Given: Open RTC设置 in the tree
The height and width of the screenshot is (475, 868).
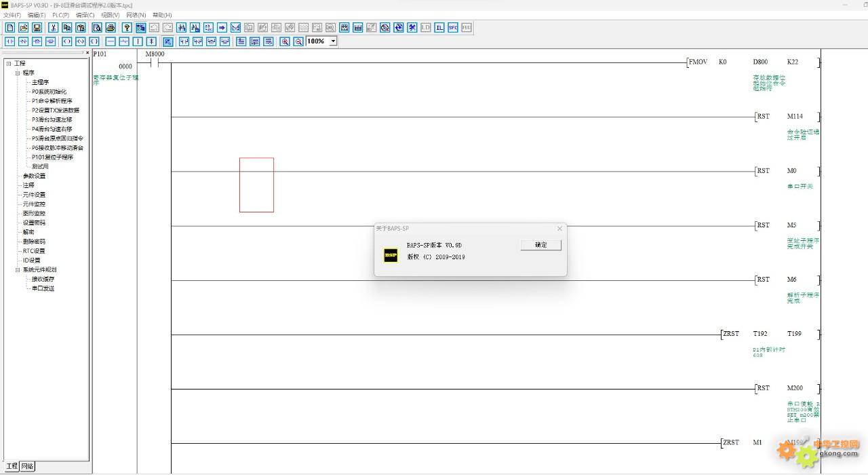Looking at the screenshot, I should (x=34, y=250).
